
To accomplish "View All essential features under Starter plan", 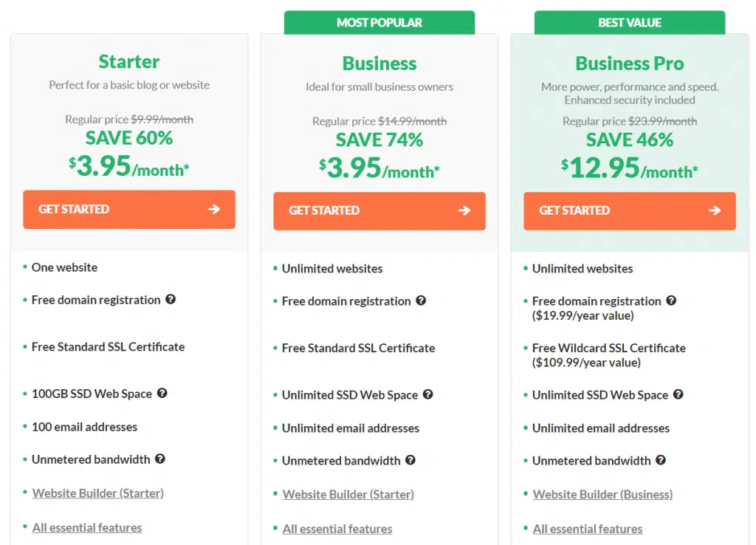I will (87, 527).
